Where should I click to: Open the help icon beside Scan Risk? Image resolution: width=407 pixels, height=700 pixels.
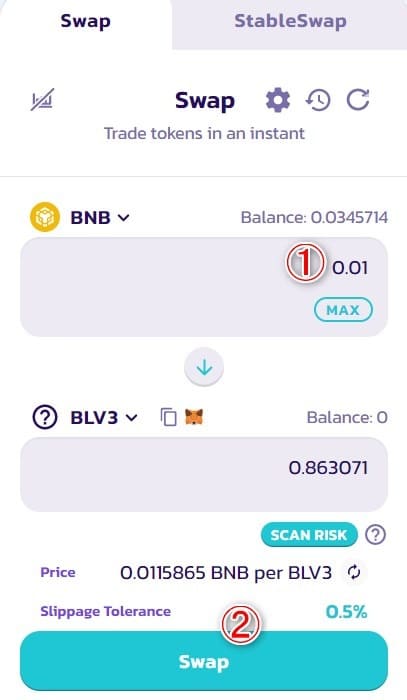(x=375, y=534)
